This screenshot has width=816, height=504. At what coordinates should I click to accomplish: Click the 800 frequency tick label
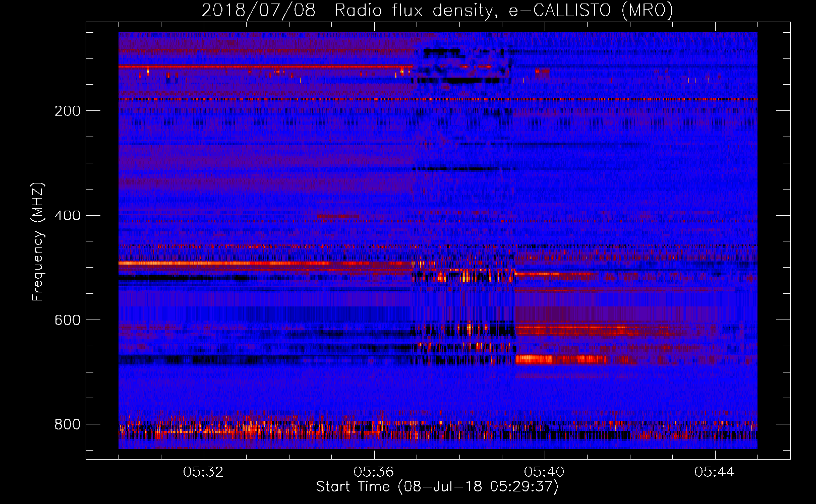click(x=68, y=425)
